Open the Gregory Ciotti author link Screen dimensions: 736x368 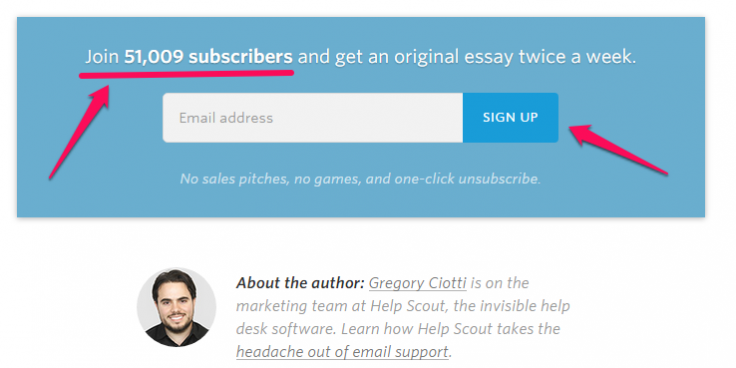[417, 283]
